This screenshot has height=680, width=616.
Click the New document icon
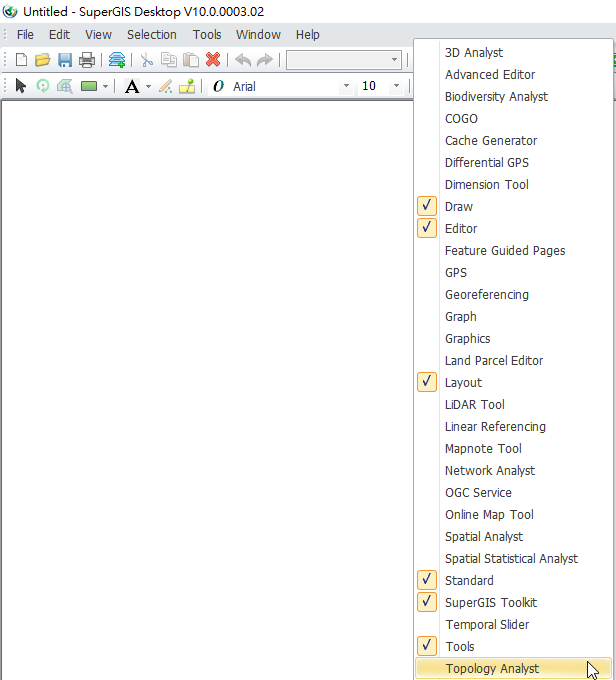pyautogui.click(x=21, y=60)
